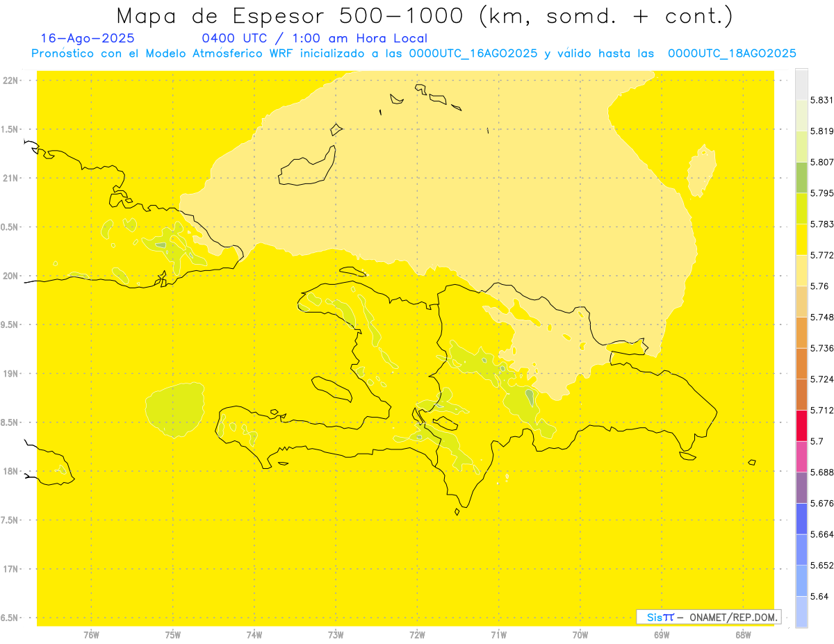This screenshot has height=644, width=834.
Task: Pick the bright yellow swatch between 5.772 and 5.783
Action: (801, 239)
